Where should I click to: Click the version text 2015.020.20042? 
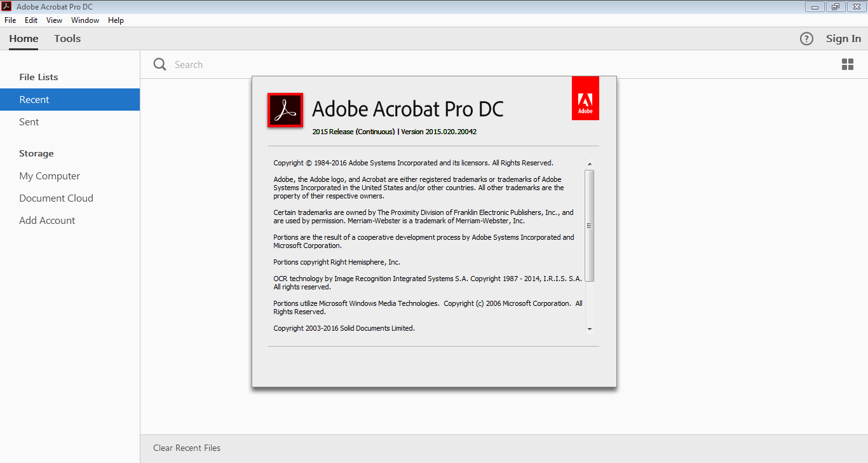coord(438,132)
